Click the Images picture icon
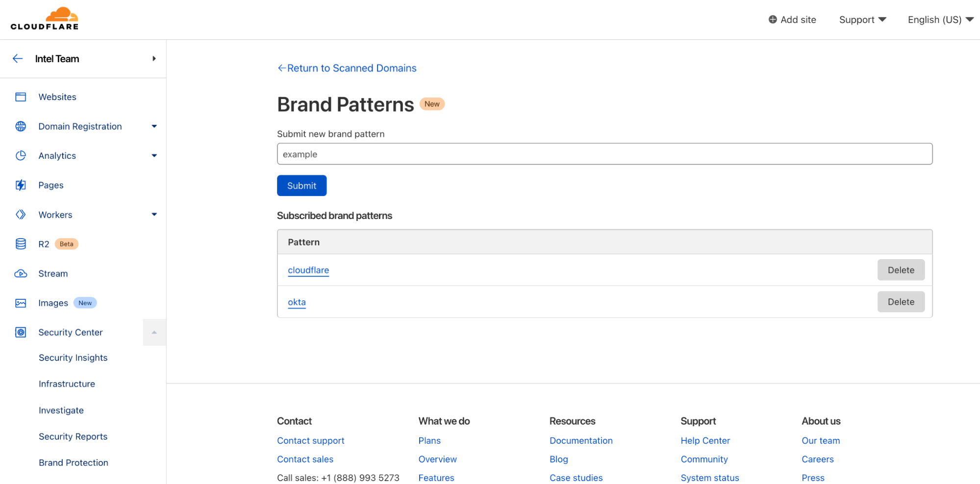Viewport: 980px width, 484px height. tap(21, 303)
